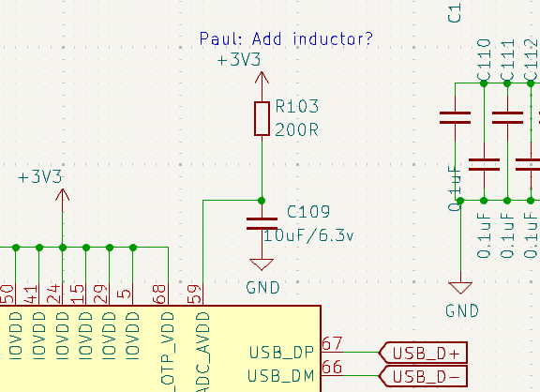The height and width of the screenshot is (392, 540).
Task: Click the 10uF/6.3v value text
Action: coord(308,235)
